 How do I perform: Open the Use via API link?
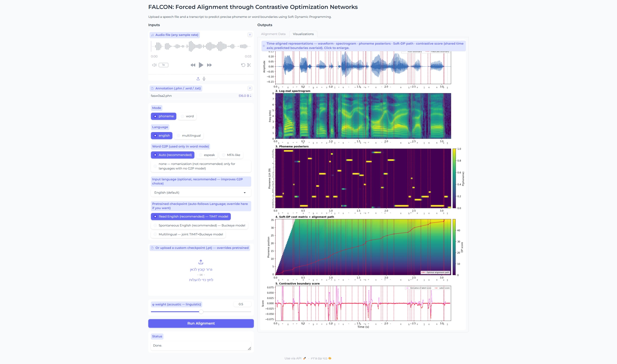click(295, 358)
